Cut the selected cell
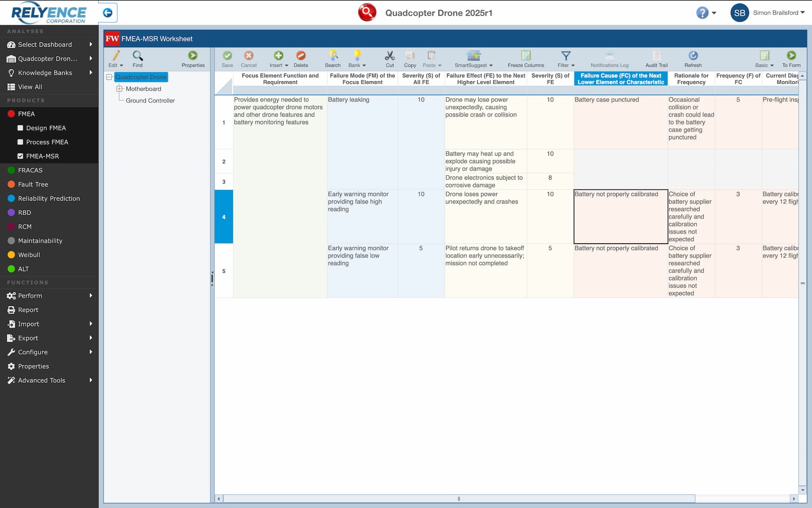This screenshot has width=812, height=508. 390,58
